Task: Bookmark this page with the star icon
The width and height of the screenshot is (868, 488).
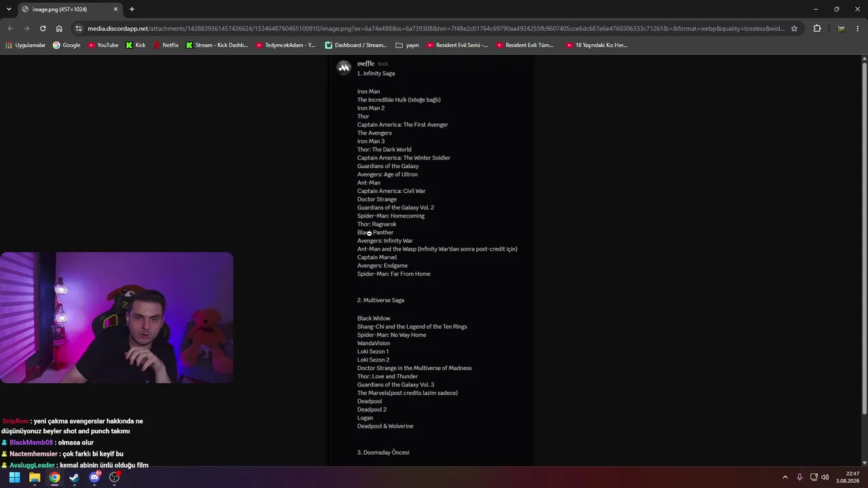Action: (x=794, y=28)
